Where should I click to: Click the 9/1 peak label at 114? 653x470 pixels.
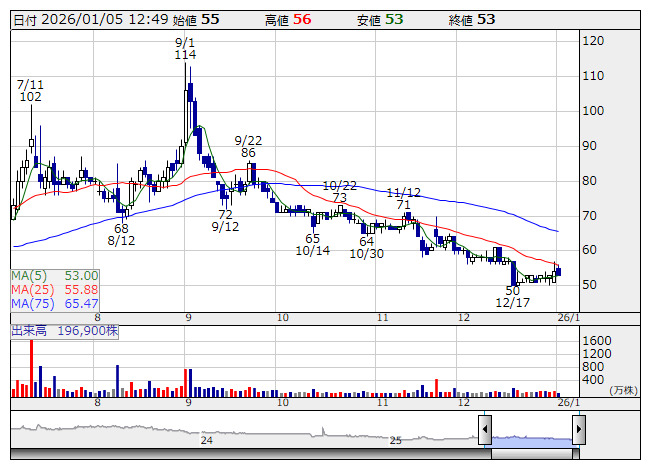point(184,49)
